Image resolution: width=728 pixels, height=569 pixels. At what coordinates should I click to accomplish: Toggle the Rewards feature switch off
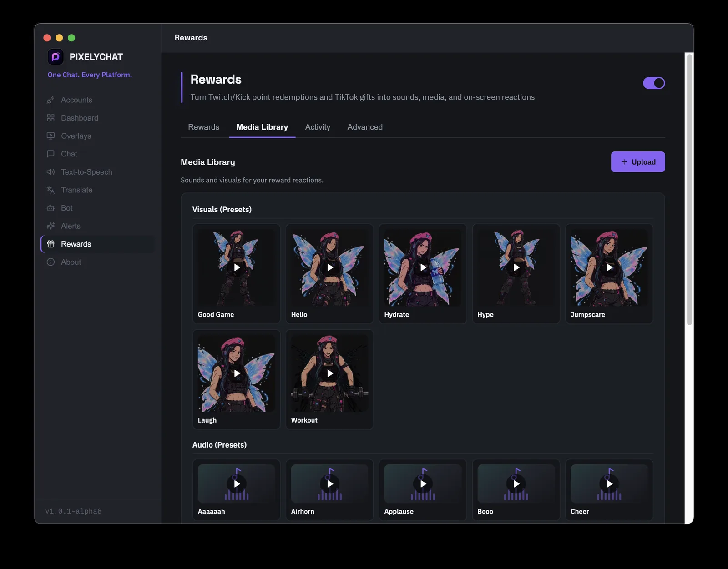point(654,83)
